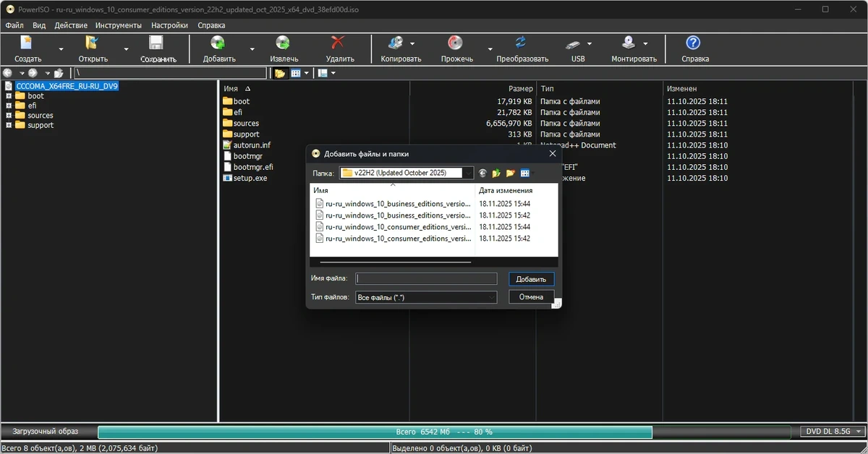Click the file list view mode icon
Image resolution: width=868 pixels, height=454 pixels.
click(296, 73)
